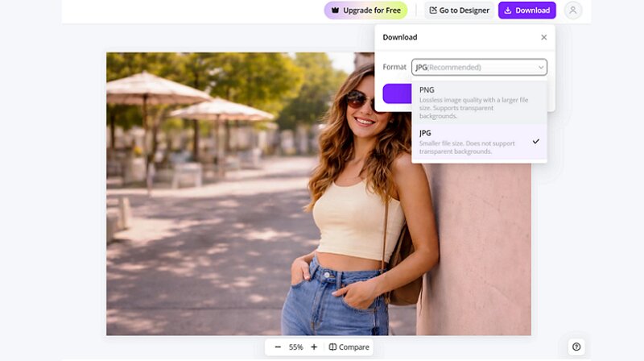Viewport: 644px width, 361px height.
Task: Click the split-view icon beside Compare
Action: [x=332, y=347]
